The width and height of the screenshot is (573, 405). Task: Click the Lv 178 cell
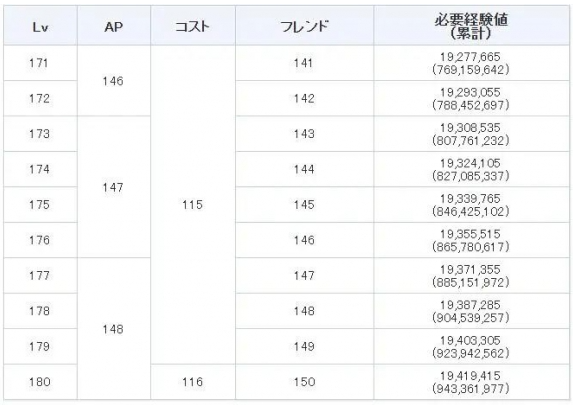point(40,311)
